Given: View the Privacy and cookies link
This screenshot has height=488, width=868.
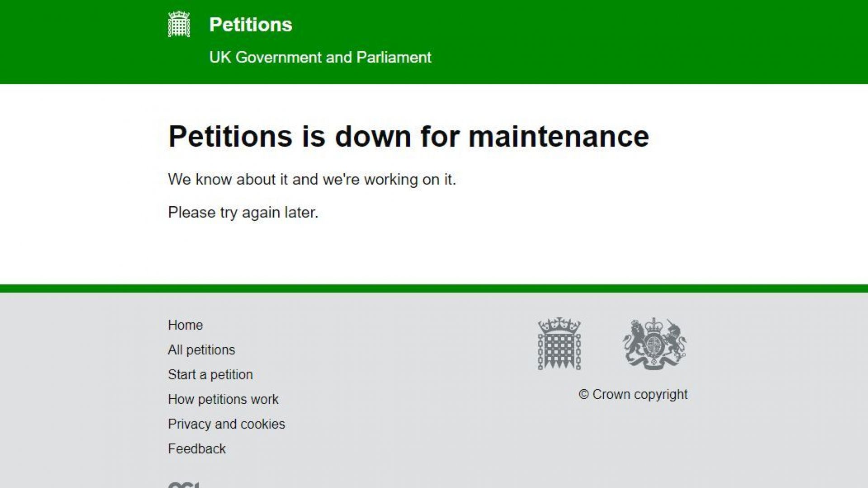Looking at the screenshot, I should [226, 424].
